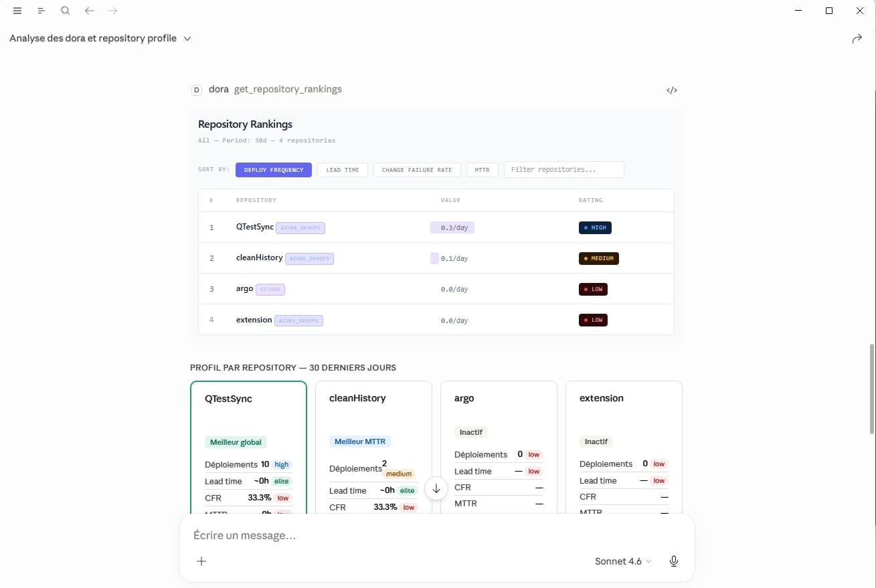Click the Inactif badge on argo card

click(x=471, y=432)
